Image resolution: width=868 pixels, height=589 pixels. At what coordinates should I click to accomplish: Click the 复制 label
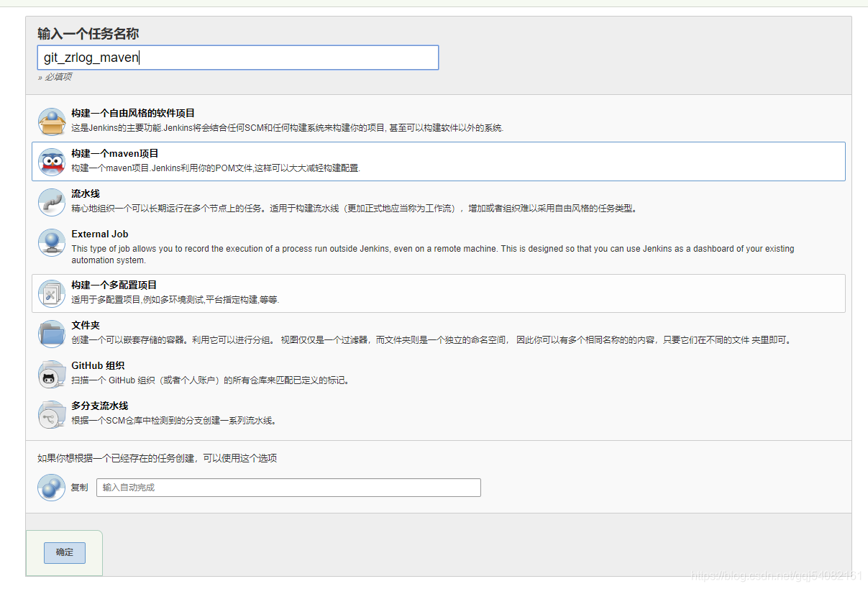[x=79, y=488]
